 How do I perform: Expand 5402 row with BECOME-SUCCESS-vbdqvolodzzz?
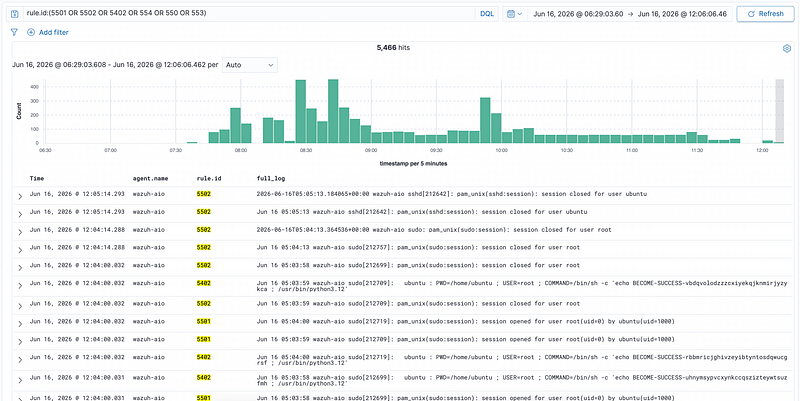point(20,286)
